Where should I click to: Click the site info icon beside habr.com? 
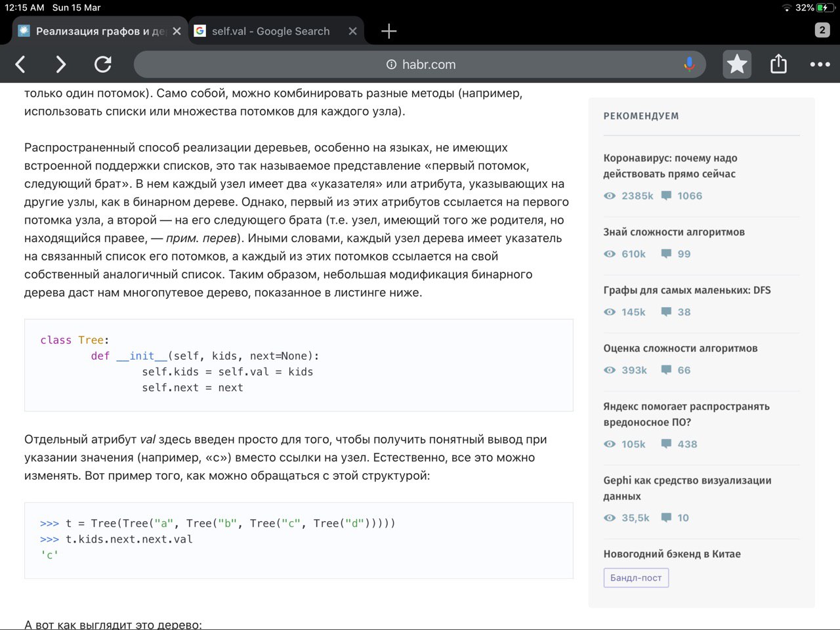tap(391, 64)
